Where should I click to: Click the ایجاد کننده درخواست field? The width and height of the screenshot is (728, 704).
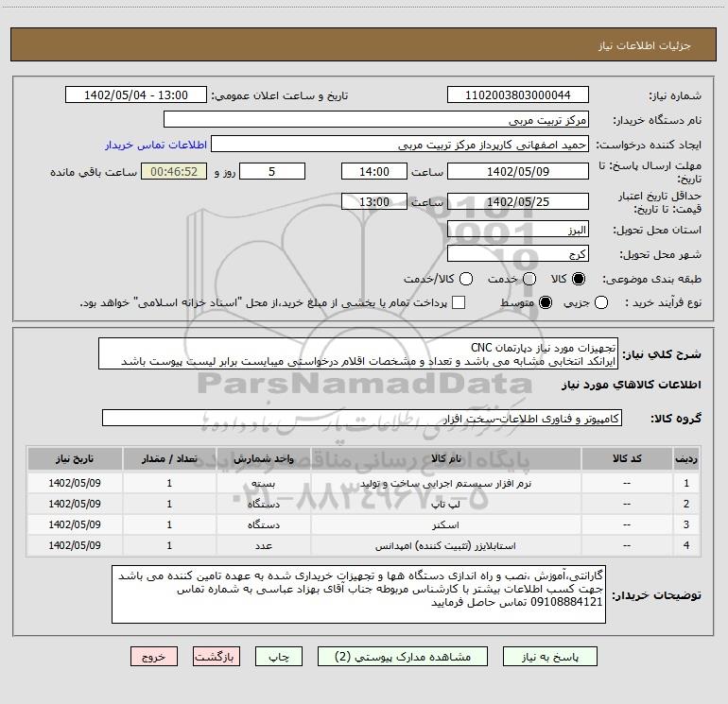[400, 145]
